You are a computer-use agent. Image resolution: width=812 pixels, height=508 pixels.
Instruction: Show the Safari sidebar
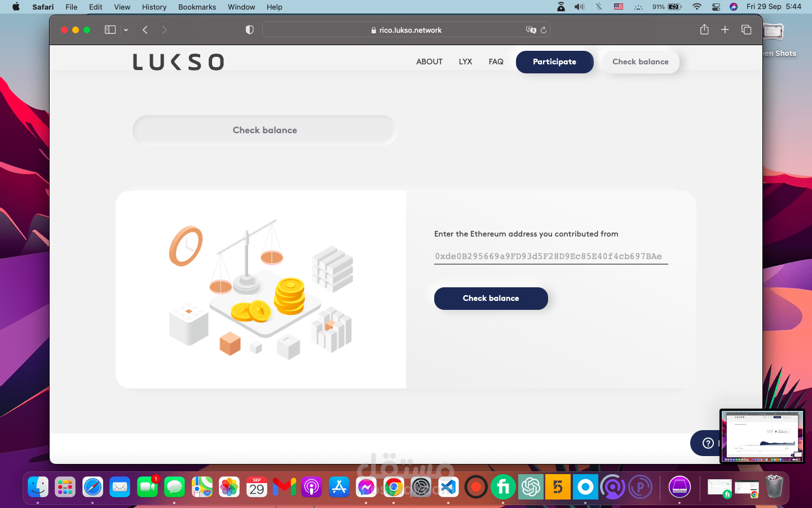110,30
